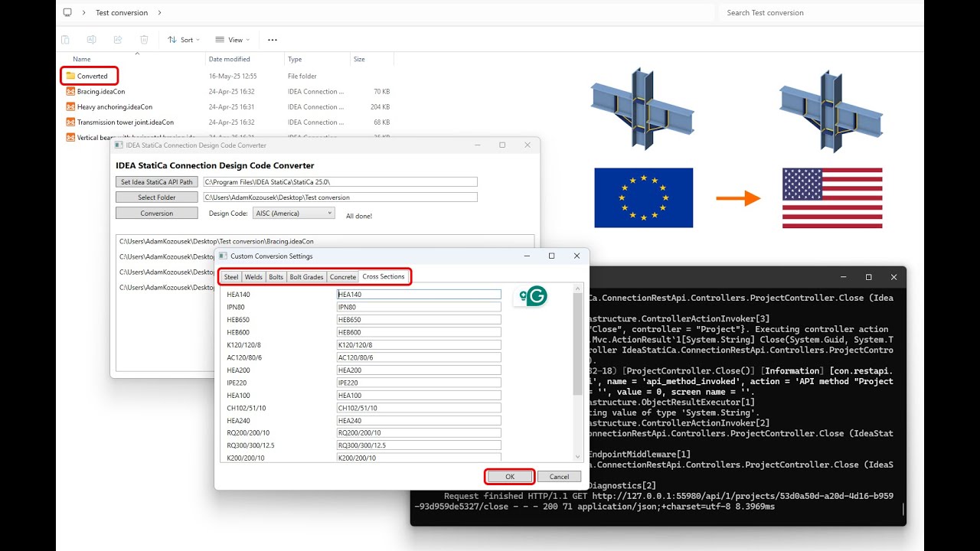980x551 pixels.
Task: Click the Bracing.ideaCon path in results list
Action: (217, 241)
